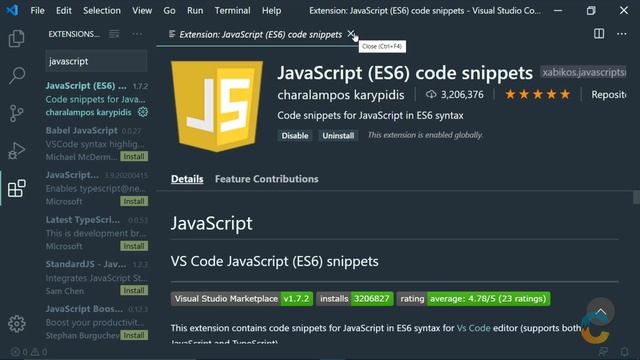Disable the JavaScript (ES6) extension
The width and height of the screenshot is (640, 360).
point(295,136)
